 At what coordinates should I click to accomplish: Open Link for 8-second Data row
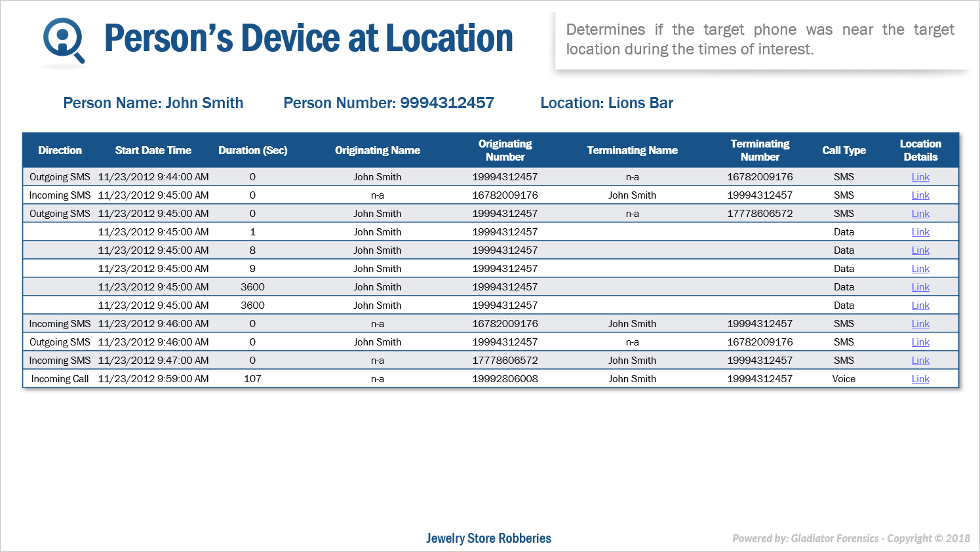tap(920, 250)
